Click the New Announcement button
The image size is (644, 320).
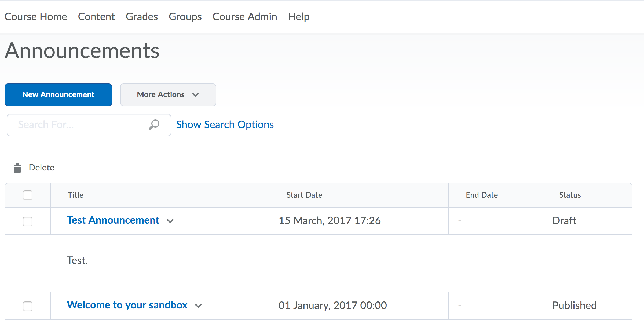tap(58, 95)
